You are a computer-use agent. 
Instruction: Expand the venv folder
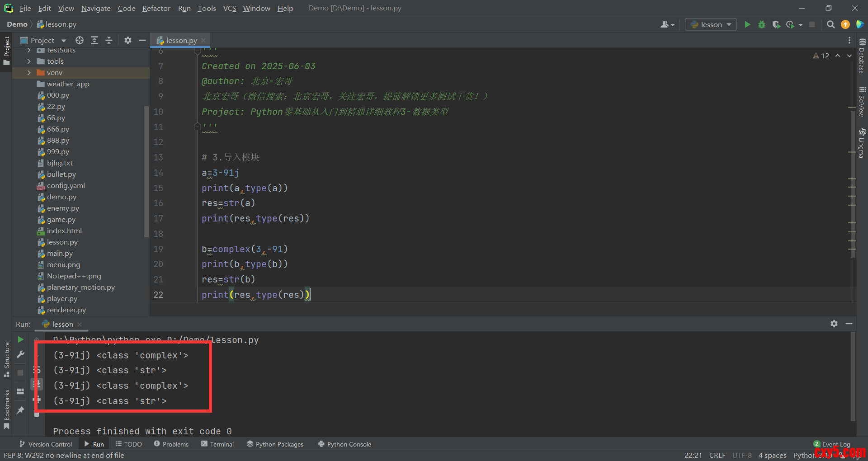click(x=29, y=73)
